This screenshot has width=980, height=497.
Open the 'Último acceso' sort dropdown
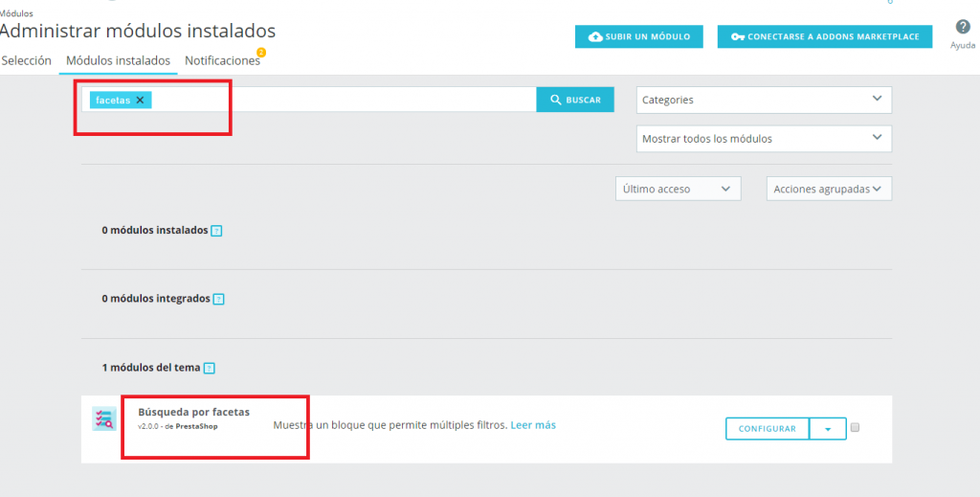[x=678, y=189]
